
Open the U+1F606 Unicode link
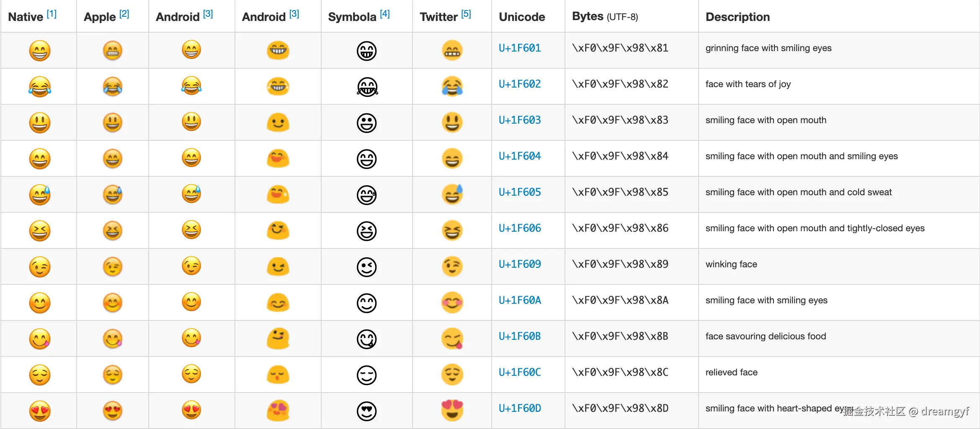click(520, 228)
